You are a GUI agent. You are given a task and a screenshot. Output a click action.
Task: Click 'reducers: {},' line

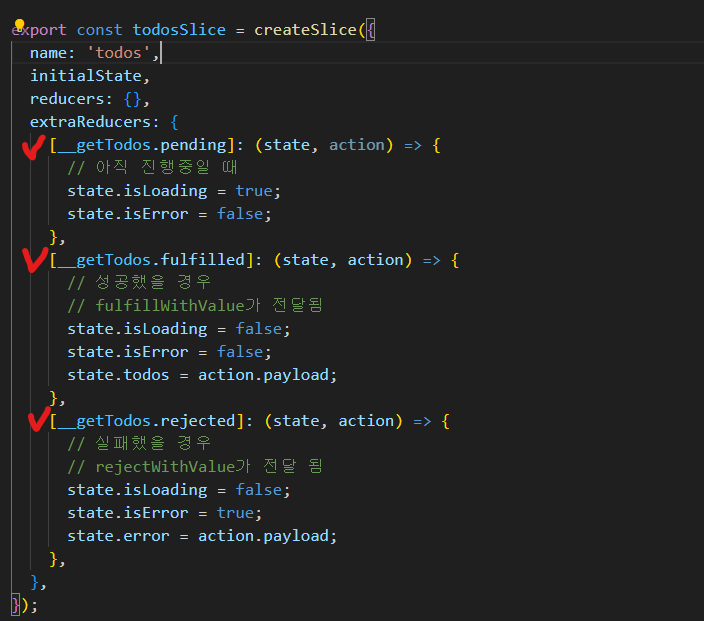point(90,99)
